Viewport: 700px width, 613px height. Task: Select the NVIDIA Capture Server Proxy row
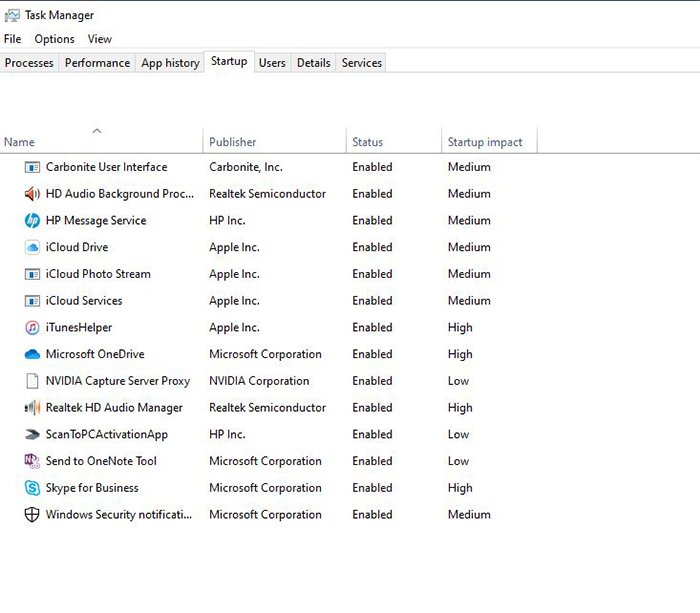coord(118,381)
